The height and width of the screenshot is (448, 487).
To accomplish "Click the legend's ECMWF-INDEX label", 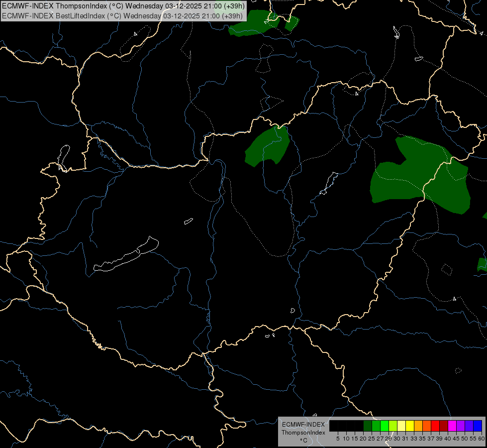I will [303, 425].
